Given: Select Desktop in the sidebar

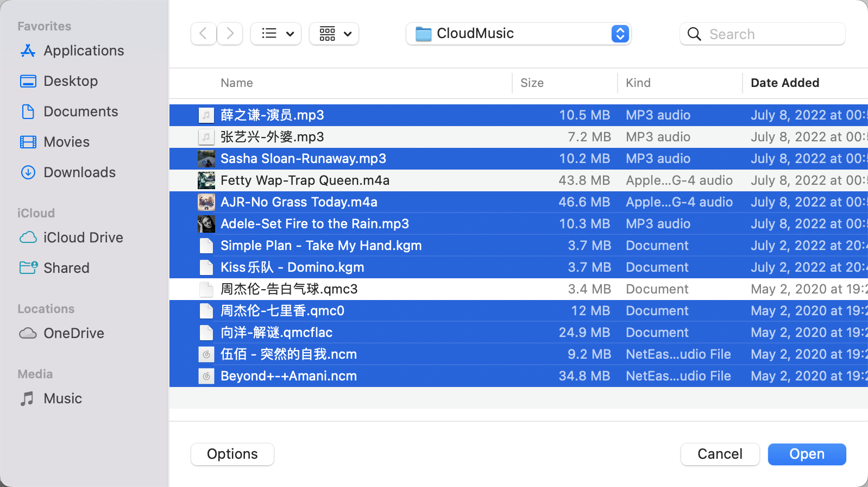Looking at the screenshot, I should pos(71,81).
